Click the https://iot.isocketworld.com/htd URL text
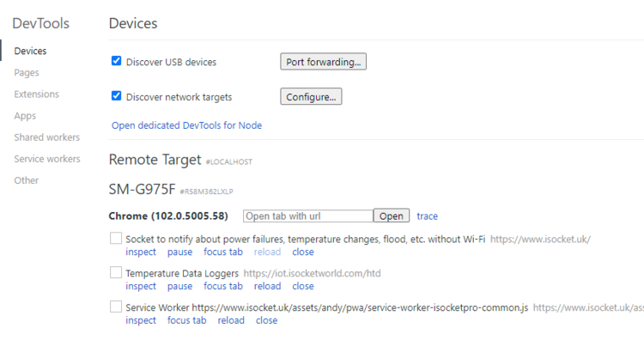The image size is (644, 340). click(313, 274)
